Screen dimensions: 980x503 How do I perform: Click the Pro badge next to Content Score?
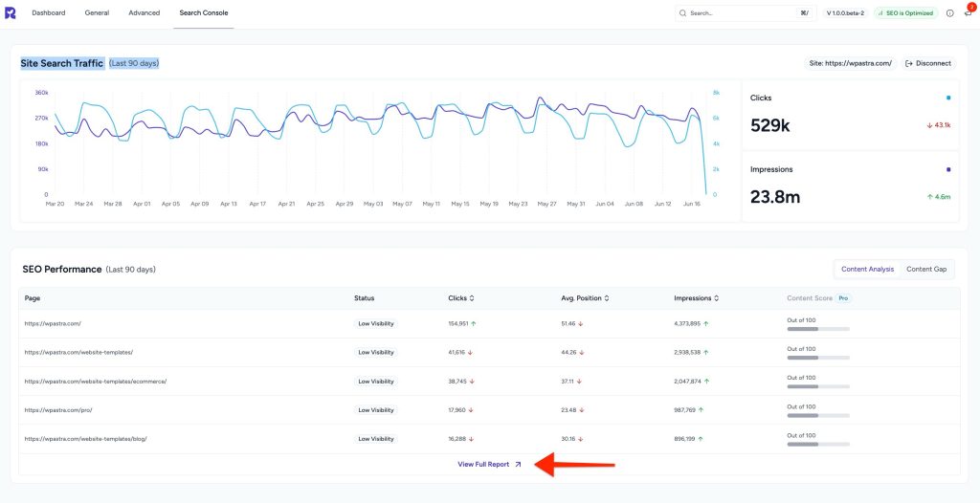pyautogui.click(x=843, y=298)
